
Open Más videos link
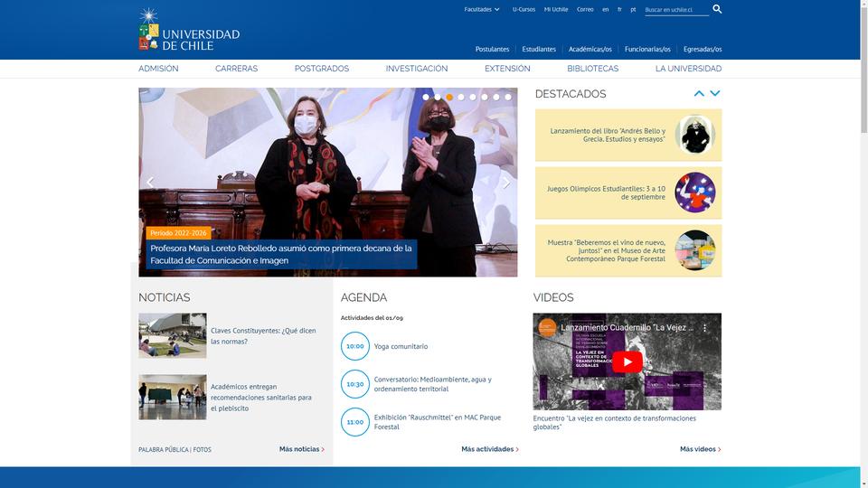(x=700, y=449)
